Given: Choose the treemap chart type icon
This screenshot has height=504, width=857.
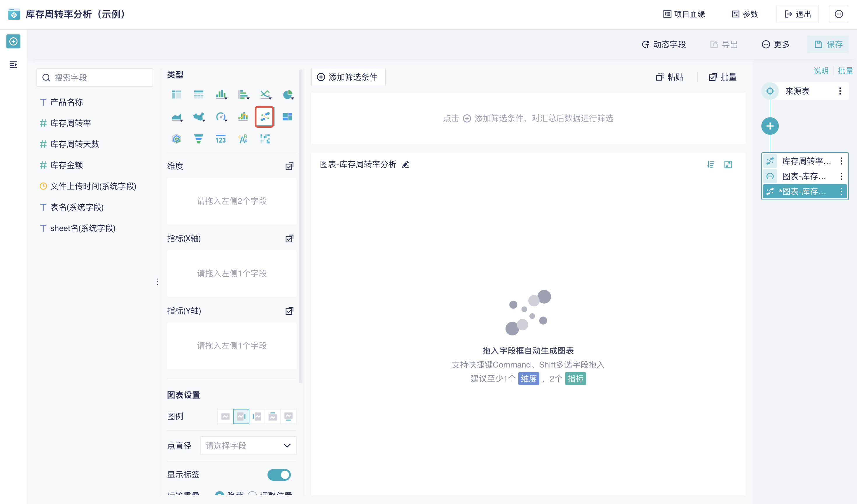Looking at the screenshot, I should pyautogui.click(x=287, y=117).
